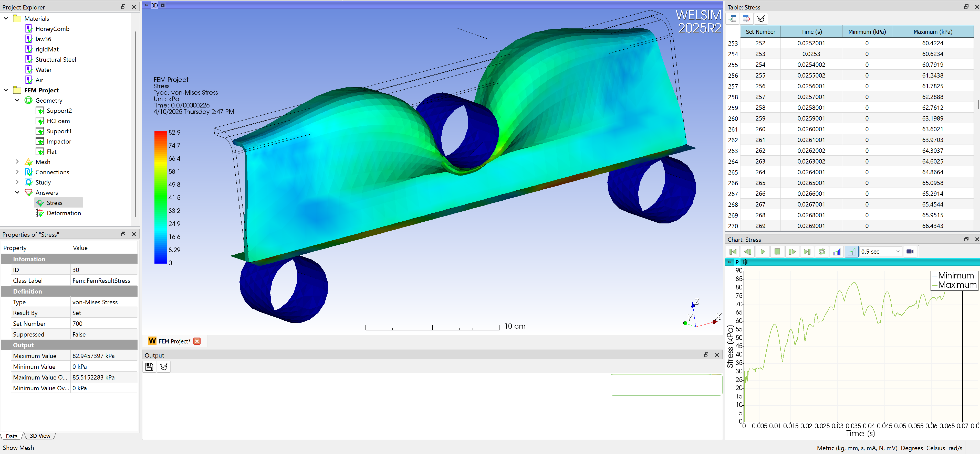Stop the animation playback

[777, 251]
